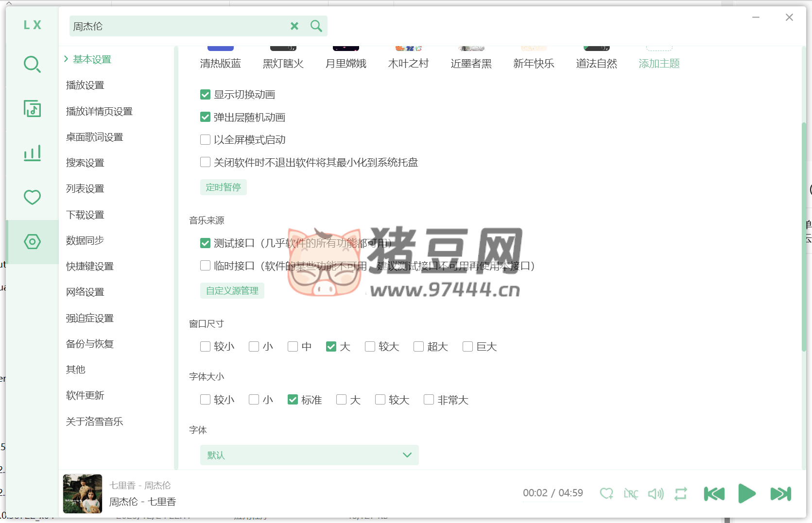
Task: Click the LX logo
Action: (32, 25)
